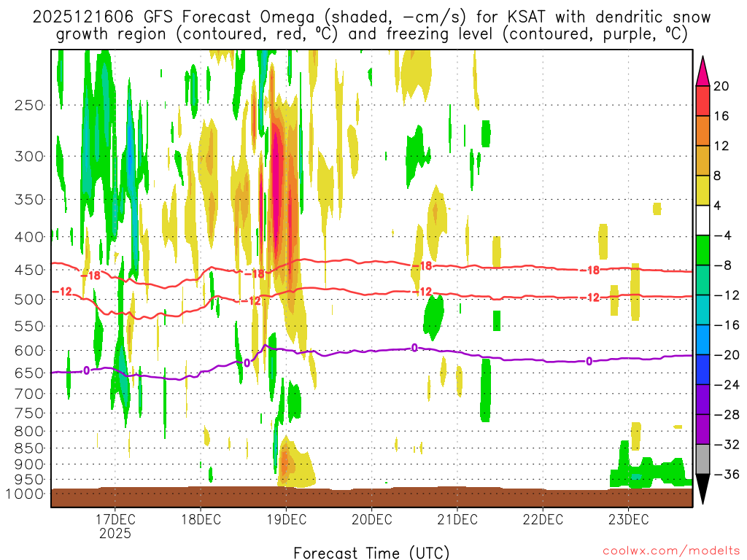Click the -12 contour label at the left edge

62,292
